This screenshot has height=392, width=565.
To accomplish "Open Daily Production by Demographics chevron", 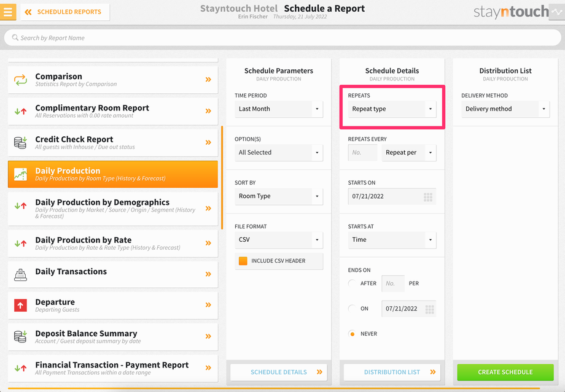I will tap(208, 209).
